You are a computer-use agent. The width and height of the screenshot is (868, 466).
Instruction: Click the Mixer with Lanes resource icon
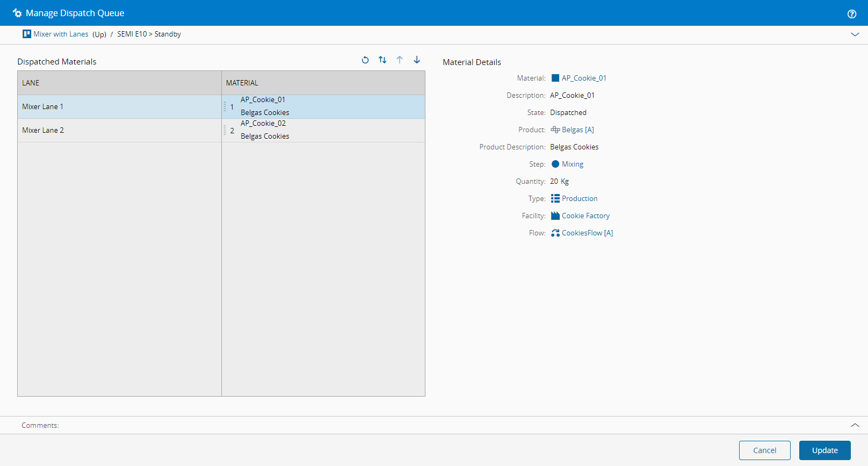pyautogui.click(x=27, y=34)
